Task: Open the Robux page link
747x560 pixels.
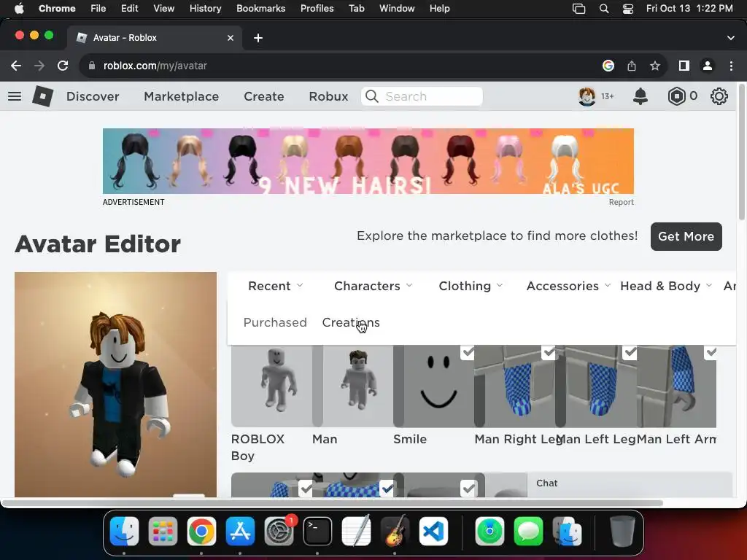Action: coord(328,97)
